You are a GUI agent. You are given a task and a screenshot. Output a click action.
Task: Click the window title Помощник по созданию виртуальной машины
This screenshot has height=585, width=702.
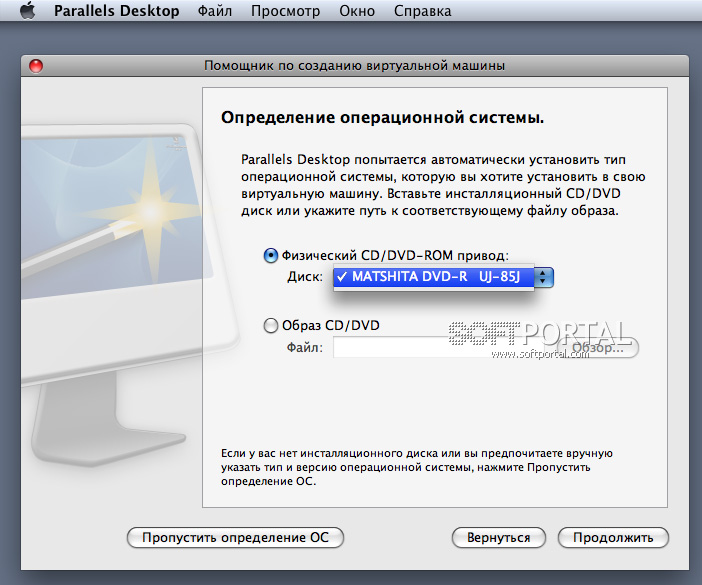click(x=355, y=66)
